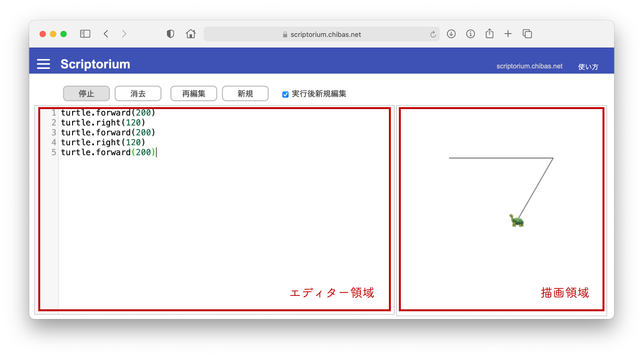This screenshot has height=358, width=644.
Task: Minimize window with the yellow button
Action: click(53, 34)
